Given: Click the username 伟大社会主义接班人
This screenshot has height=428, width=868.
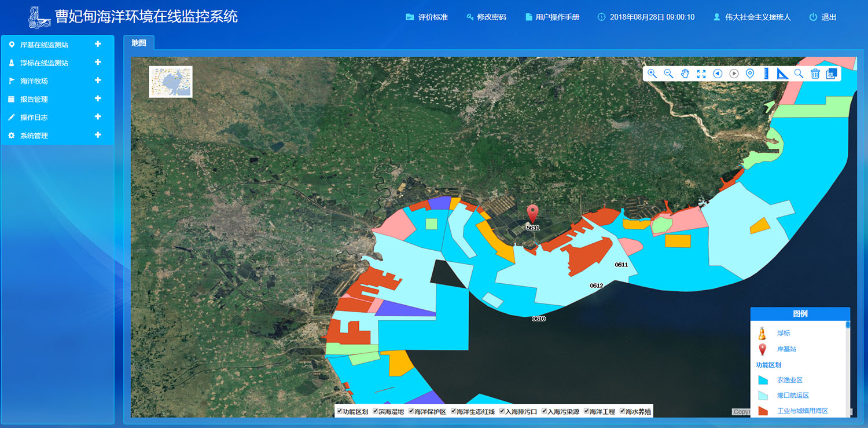Looking at the screenshot, I should pos(758,17).
